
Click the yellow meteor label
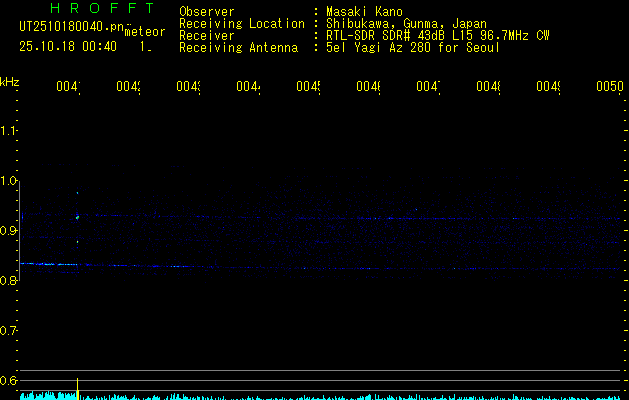click(144, 32)
